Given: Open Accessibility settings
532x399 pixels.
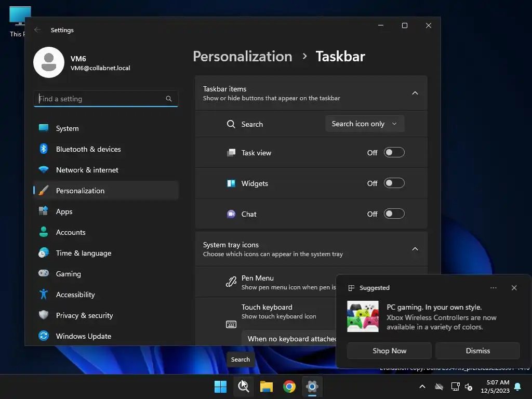Looking at the screenshot, I should pyautogui.click(x=106, y=295).
